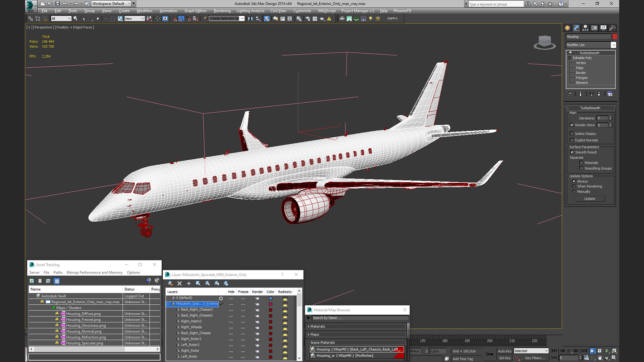Open the Graph Editors menu

pyautogui.click(x=195, y=11)
